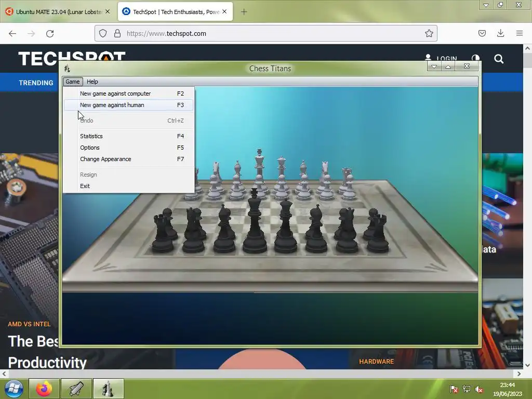The height and width of the screenshot is (399, 532).
Task: Open the Windows Start button
Action: click(x=14, y=389)
